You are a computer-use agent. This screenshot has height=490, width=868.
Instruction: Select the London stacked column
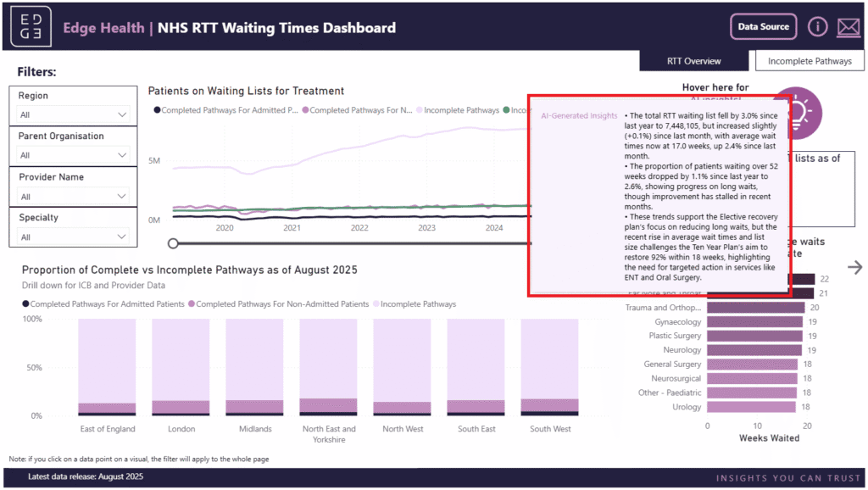[x=181, y=367]
